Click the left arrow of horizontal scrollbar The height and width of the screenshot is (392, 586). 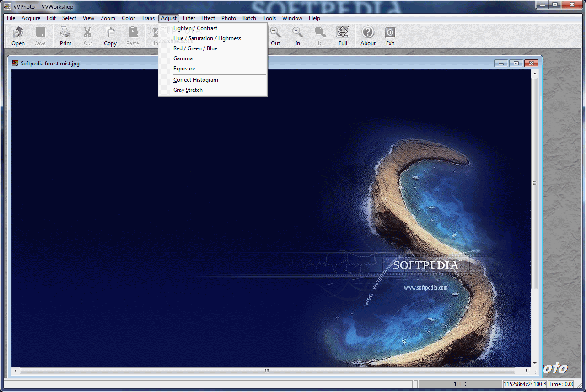[15, 371]
